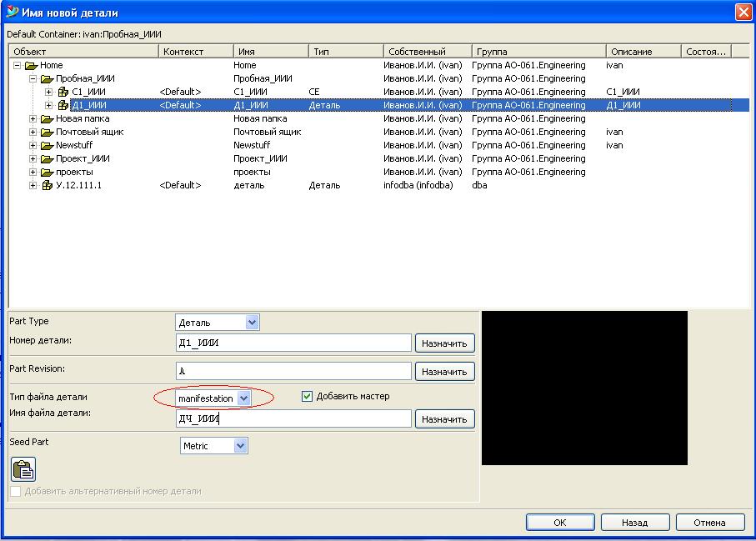
Task: Click the Part Revision input field
Action: [293, 371]
